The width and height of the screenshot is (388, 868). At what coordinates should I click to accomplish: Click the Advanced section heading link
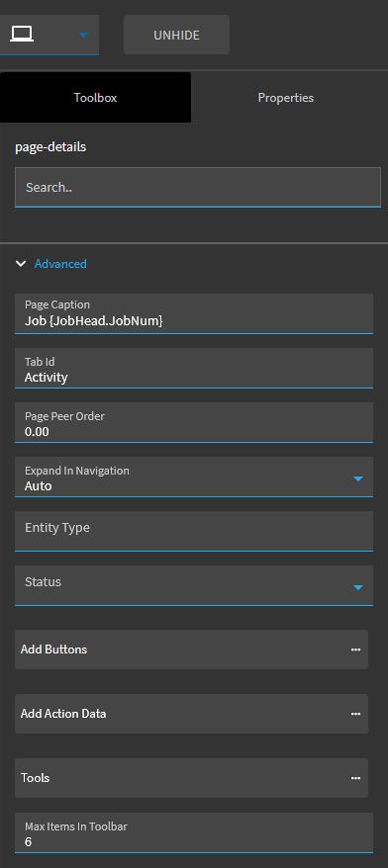[x=60, y=264]
